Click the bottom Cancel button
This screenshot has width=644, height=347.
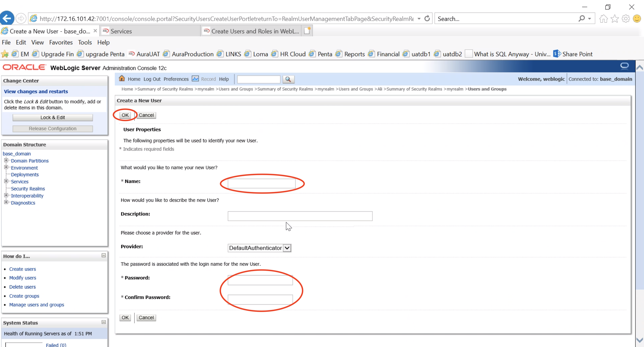pyautogui.click(x=146, y=318)
